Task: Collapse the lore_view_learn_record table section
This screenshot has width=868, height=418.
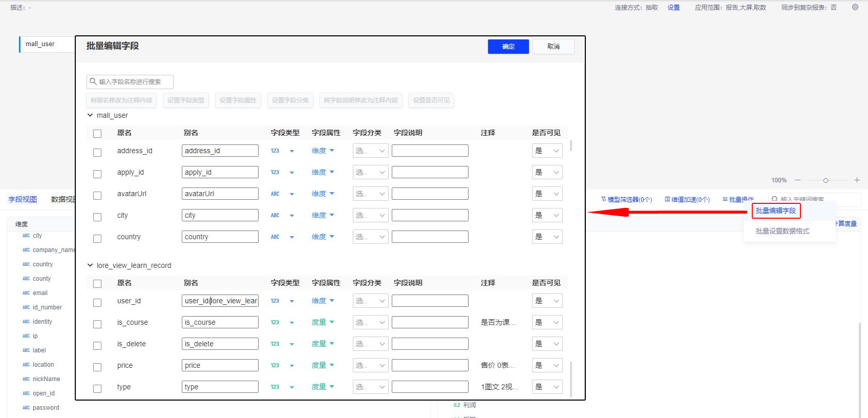Action: (90, 265)
